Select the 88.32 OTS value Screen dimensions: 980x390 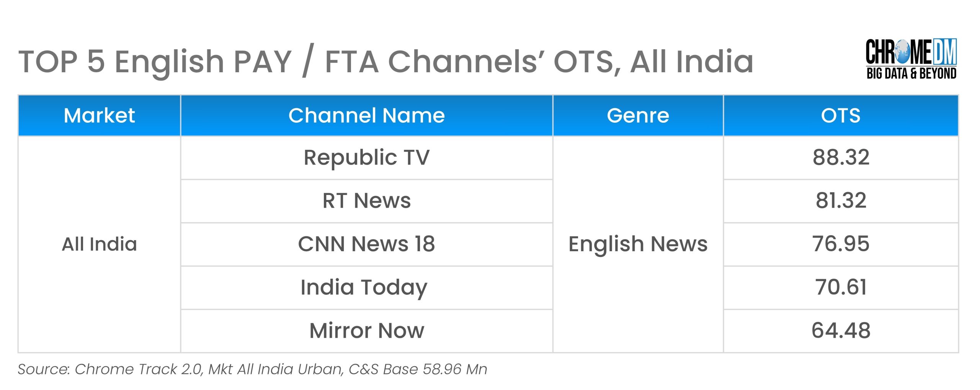[841, 158]
